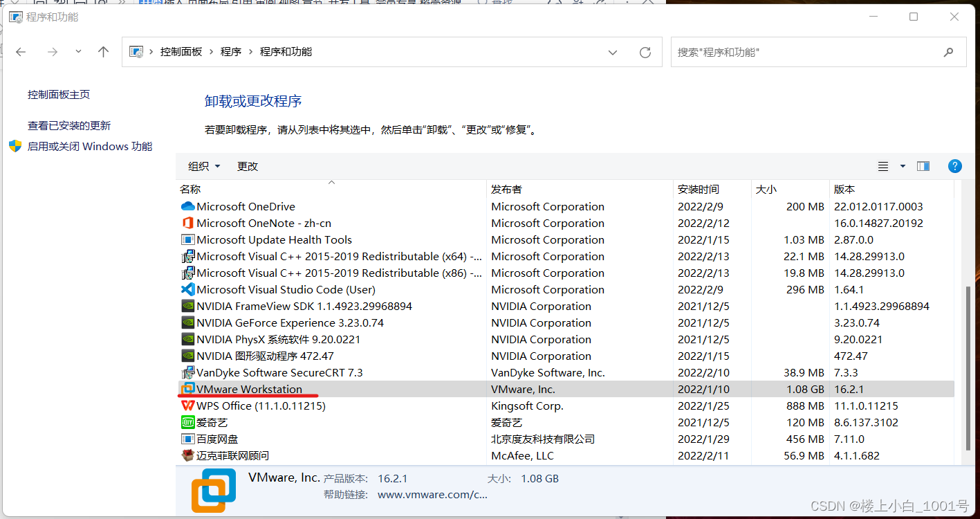Click the shield icon beside Windows 功能

[x=15, y=146]
